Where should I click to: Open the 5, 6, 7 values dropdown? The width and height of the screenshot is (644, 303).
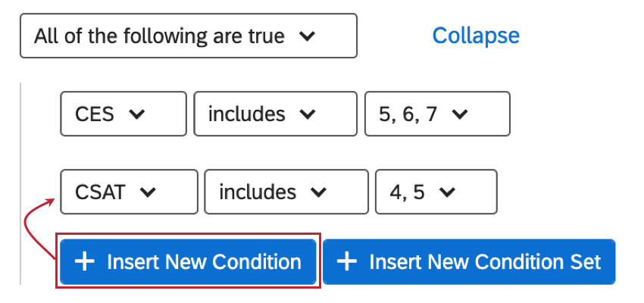tap(436, 114)
